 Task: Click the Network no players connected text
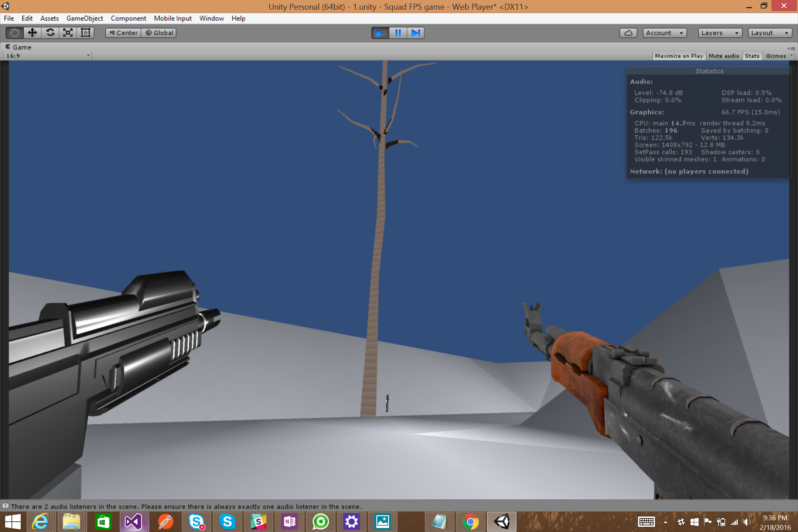tap(689, 171)
